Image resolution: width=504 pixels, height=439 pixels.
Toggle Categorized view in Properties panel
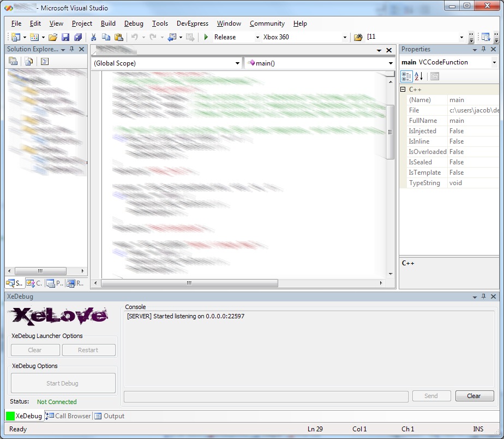[x=406, y=76]
